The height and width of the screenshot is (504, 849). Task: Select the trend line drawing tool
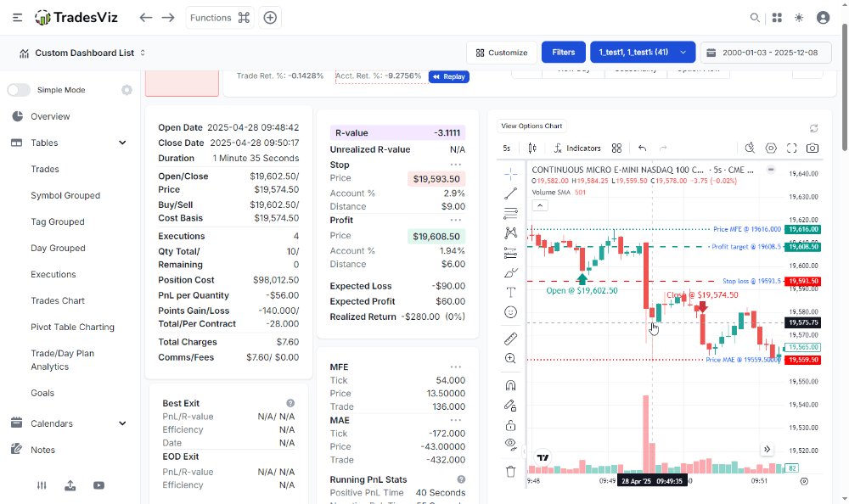(510, 193)
